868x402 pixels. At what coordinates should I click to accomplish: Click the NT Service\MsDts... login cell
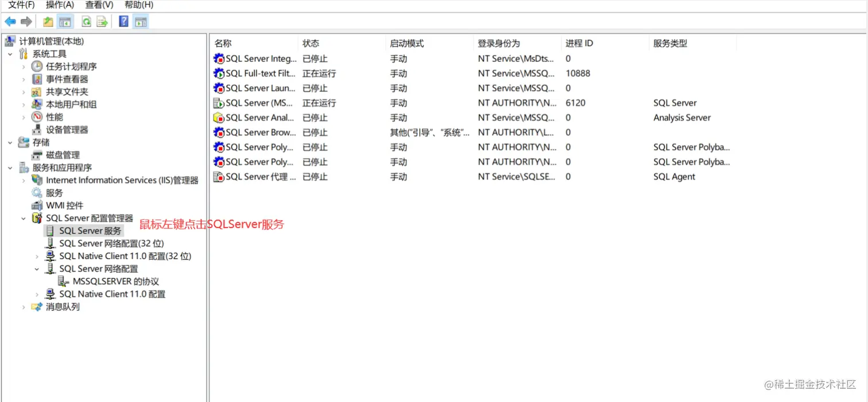pyautogui.click(x=516, y=58)
